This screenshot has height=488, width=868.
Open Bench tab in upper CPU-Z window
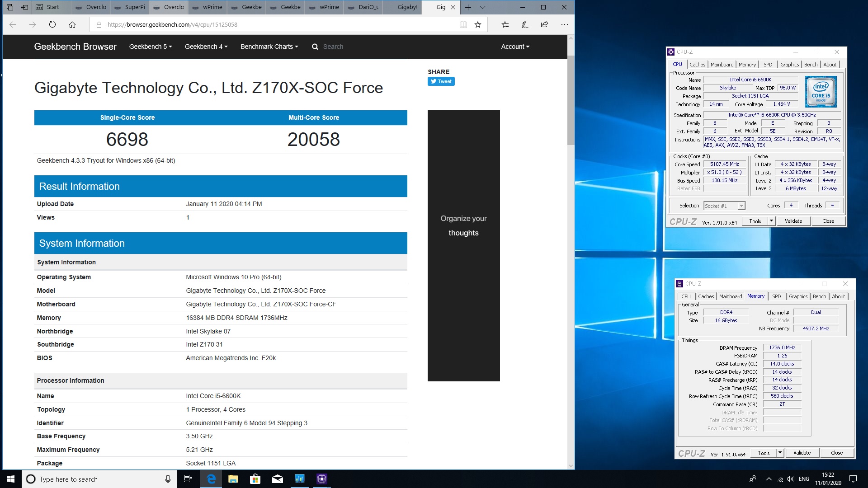tap(811, 65)
